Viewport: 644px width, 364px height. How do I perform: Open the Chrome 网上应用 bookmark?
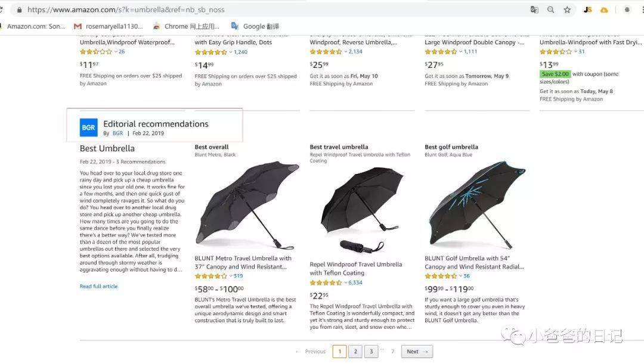coord(186,26)
